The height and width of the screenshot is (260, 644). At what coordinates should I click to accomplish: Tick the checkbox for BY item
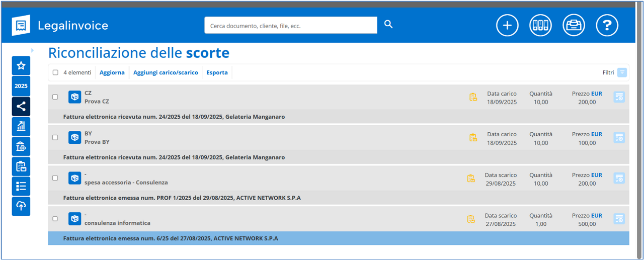55,137
